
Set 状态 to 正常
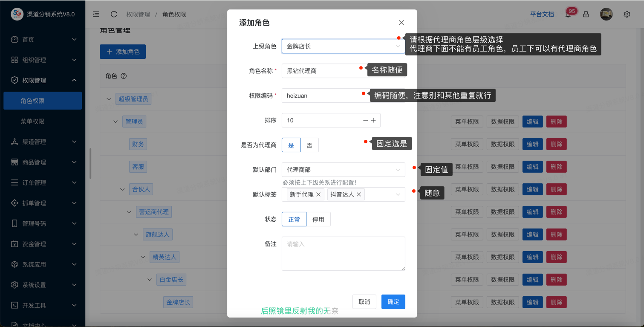(x=294, y=220)
